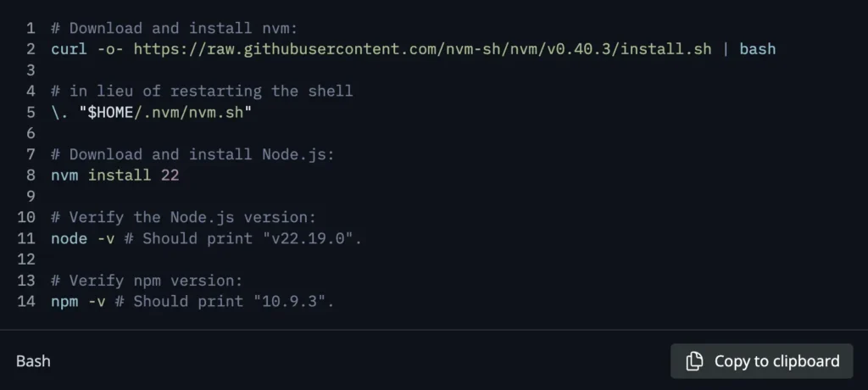Click line number 8 in the gutter
The height and width of the screenshot is (390, 868).
point(31,175)
